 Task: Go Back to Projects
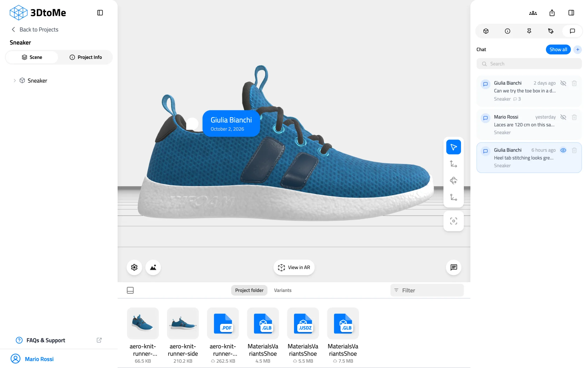[35, 29]
